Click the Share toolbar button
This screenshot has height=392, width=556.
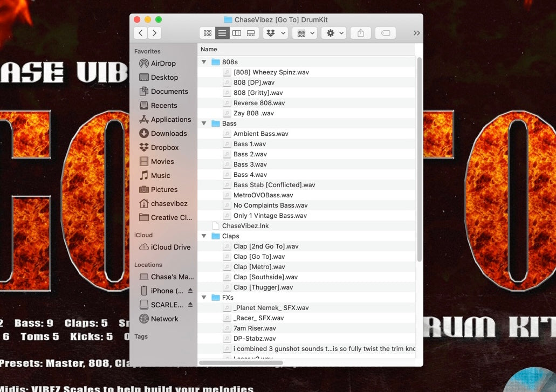[x=361, y=33]
